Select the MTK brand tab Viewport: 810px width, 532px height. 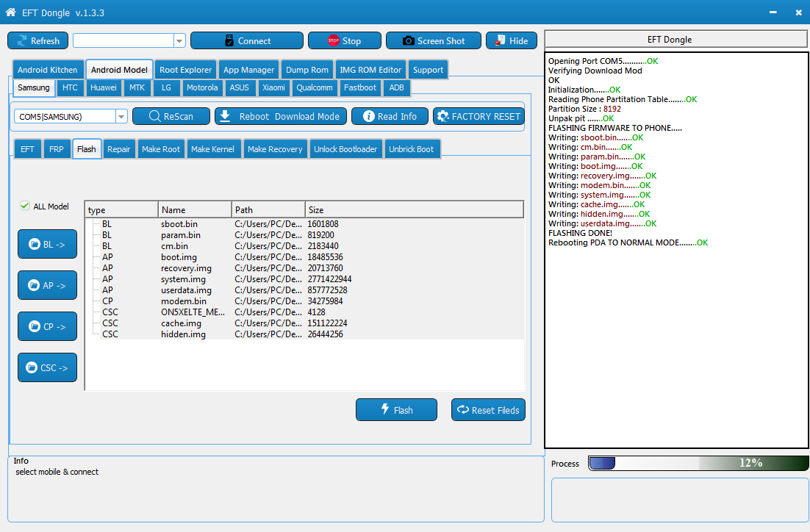[x=137, y=87]
